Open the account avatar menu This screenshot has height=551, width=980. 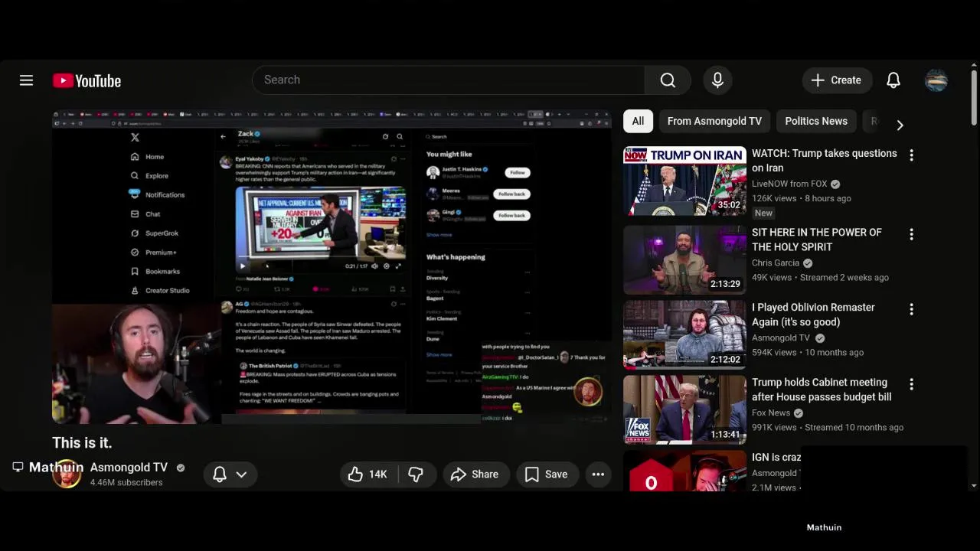point(936,80)
